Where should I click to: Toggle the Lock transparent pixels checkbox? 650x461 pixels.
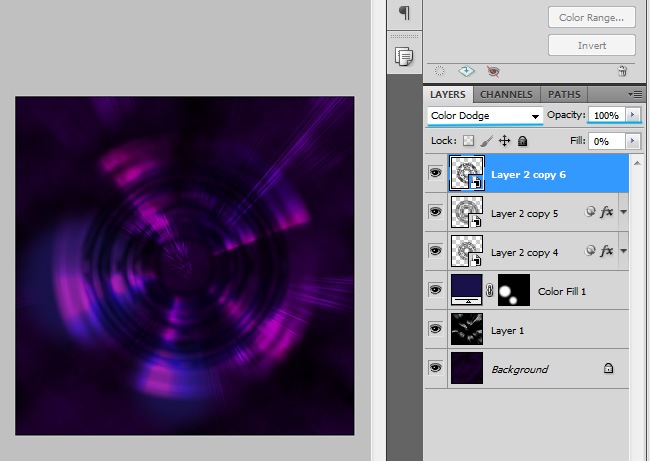(x=467, y=142)
